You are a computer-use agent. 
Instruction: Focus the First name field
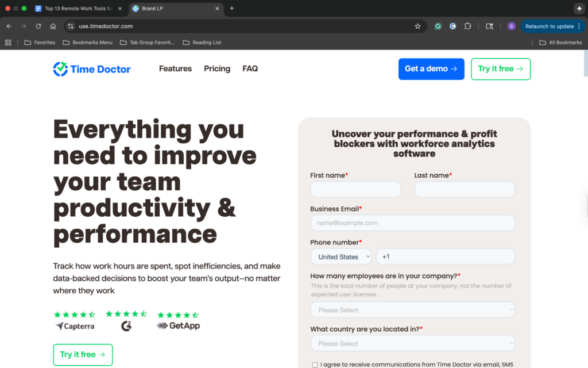355,189
